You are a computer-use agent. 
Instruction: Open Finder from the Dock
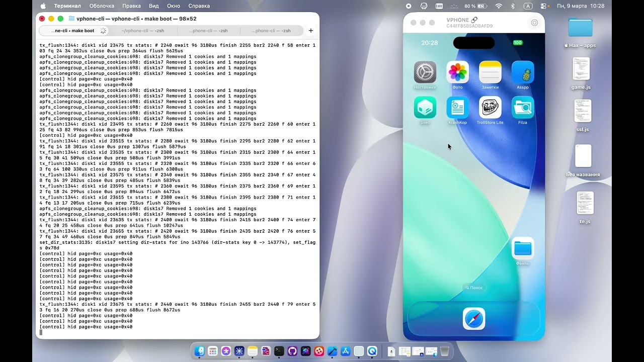pyautogui.click(x=199, y=351)
